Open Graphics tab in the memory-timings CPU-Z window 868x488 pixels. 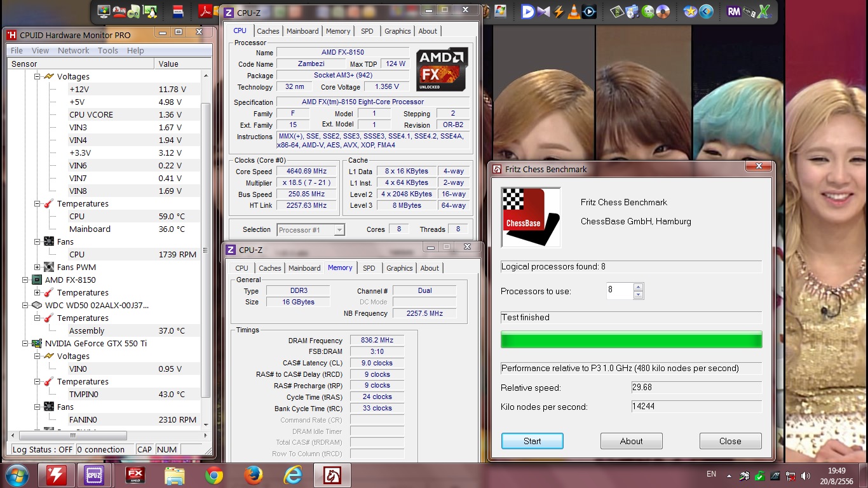pyautogui.click(x=400, y=268)
